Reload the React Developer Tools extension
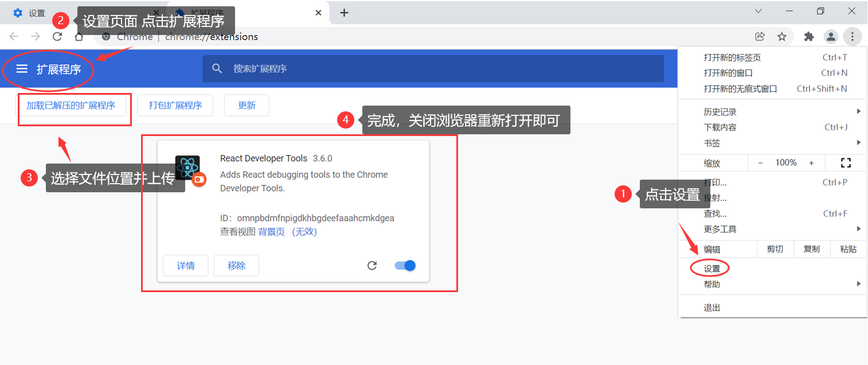Image resolution: width=868 pixels, height=365 pixels. 372,265
